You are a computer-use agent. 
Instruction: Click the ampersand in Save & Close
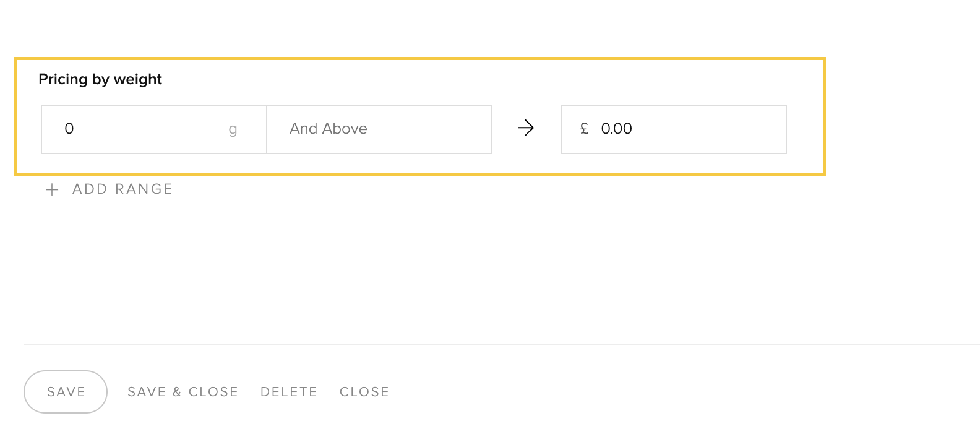(177, 392)
